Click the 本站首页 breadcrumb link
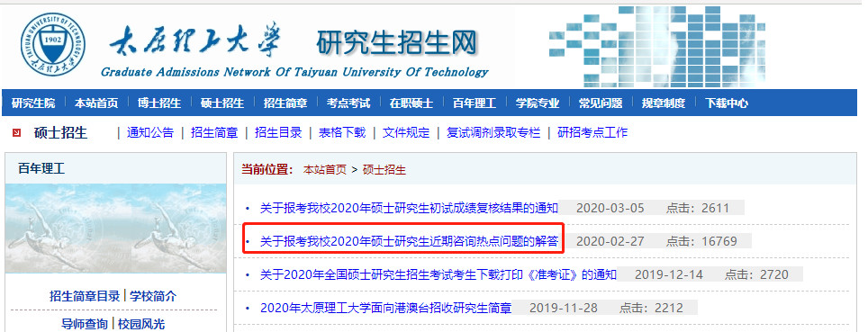 [x=324, y=170]
